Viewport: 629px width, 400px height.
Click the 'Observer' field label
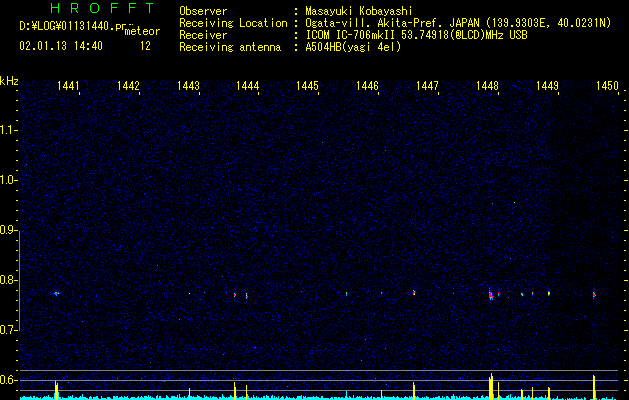203,11
